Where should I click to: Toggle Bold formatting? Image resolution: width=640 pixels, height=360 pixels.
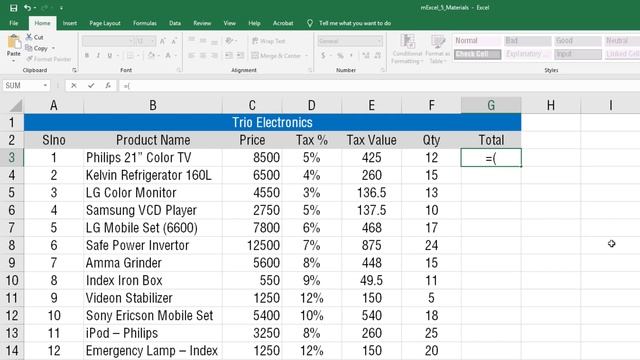(x=87, y=56)
